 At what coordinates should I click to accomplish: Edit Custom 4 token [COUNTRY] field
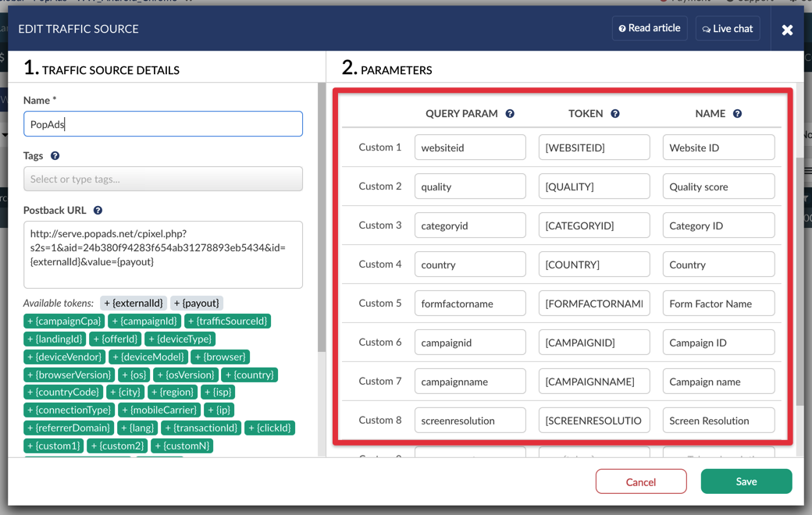[594, 265]
